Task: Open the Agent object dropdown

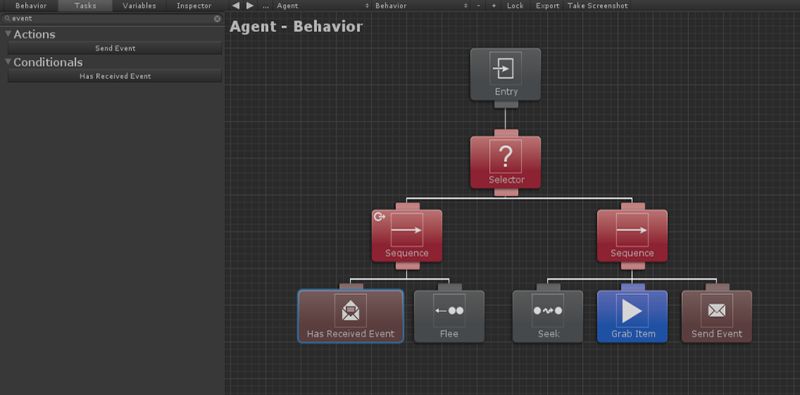Action: pyautogui.click(x=322, y=6)
